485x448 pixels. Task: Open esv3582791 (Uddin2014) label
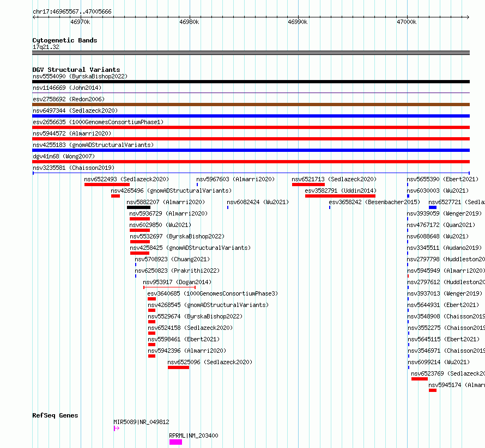[341, 191]
